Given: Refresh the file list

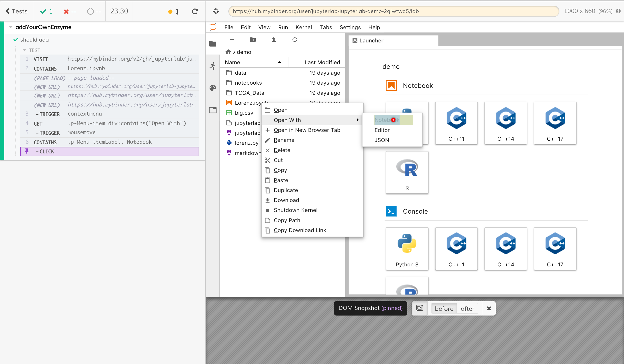Looking at the screenshot, I should 294,40.
